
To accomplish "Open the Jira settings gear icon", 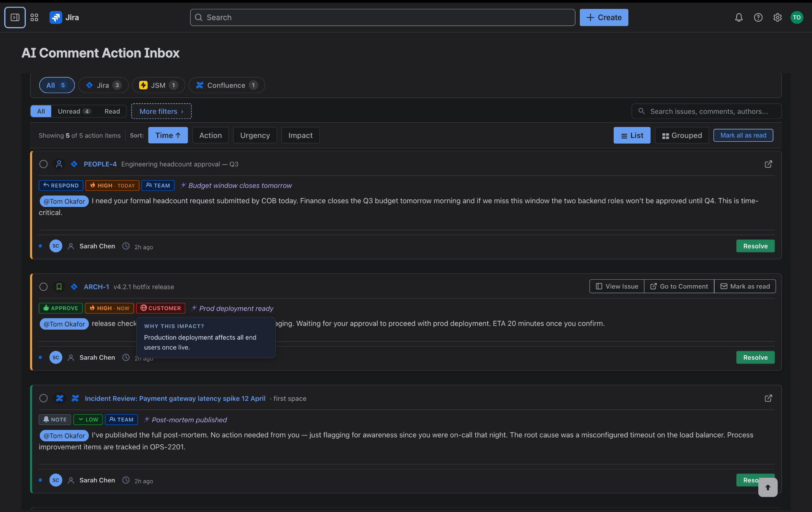I will pos(777,17).
